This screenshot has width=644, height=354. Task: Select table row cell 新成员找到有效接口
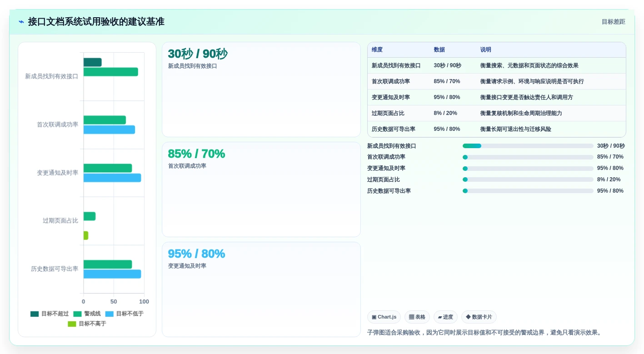(396, 66)
